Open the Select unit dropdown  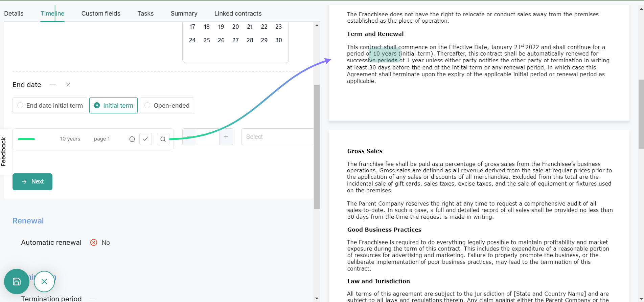tap(277, 137)
